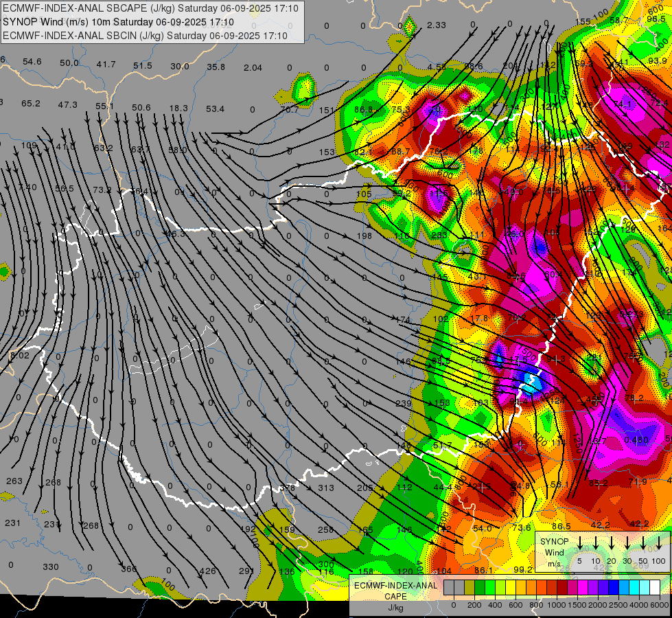Click the wind arrow above the 20 m/s label

pos(612,543)
